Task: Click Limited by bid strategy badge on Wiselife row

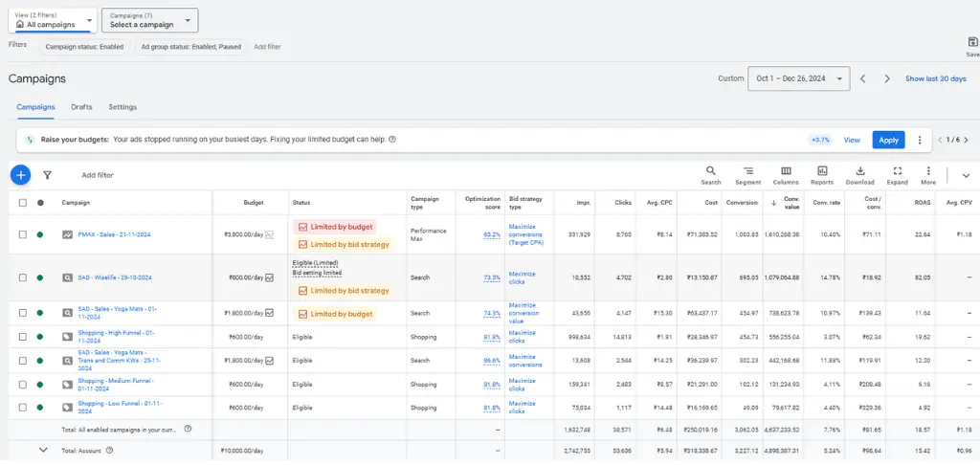Action: 344,291
